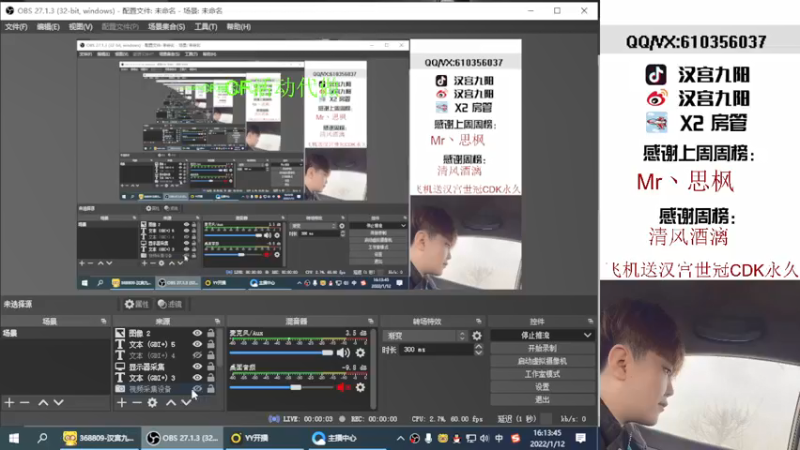
Task: Open the 帮助(H) menu
Action: [238, 27]
